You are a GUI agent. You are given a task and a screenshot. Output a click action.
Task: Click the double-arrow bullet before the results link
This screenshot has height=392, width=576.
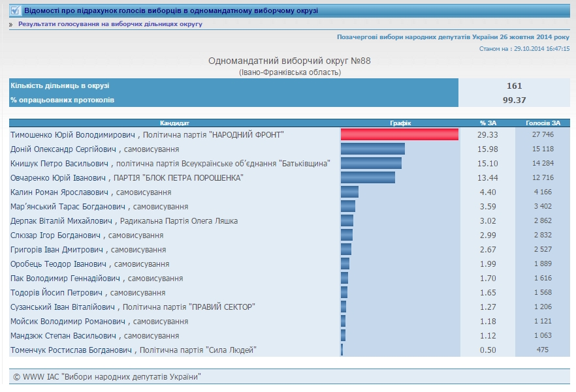(11, 24)
